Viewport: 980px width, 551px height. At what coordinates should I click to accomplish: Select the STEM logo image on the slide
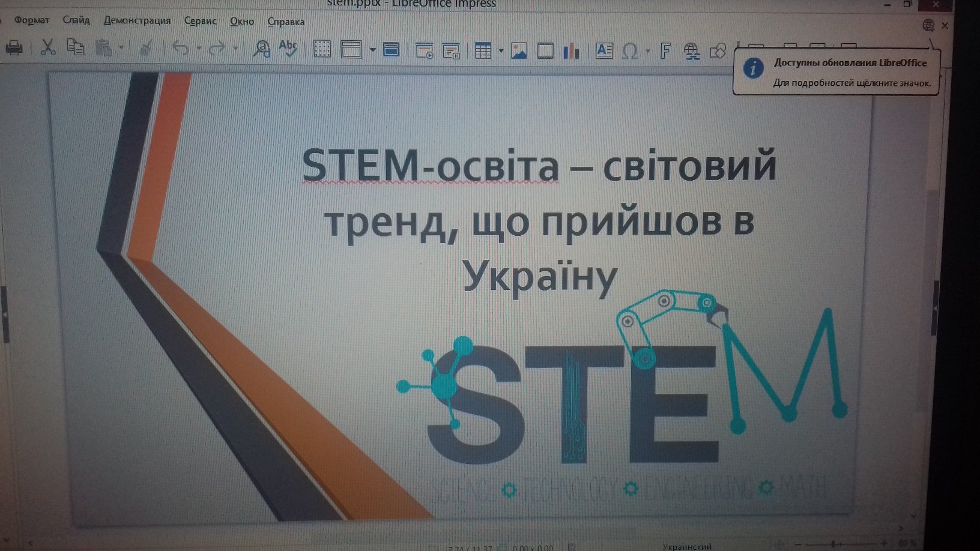click(622, 396)
